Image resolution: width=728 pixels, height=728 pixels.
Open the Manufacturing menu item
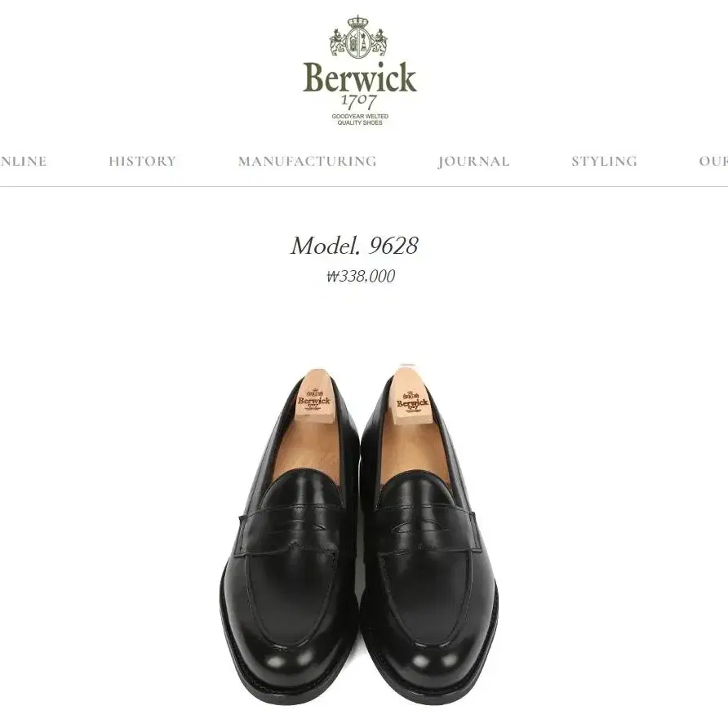(308, 161)
